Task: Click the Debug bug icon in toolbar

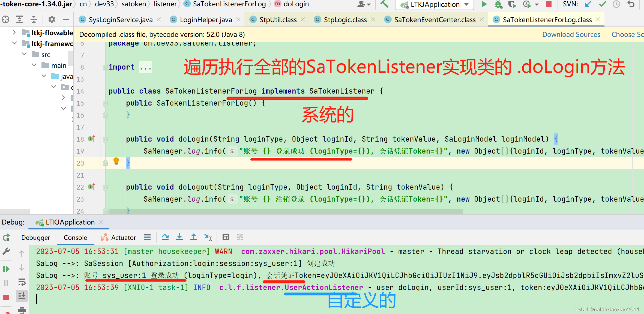Action: click(x=498, y=4)
